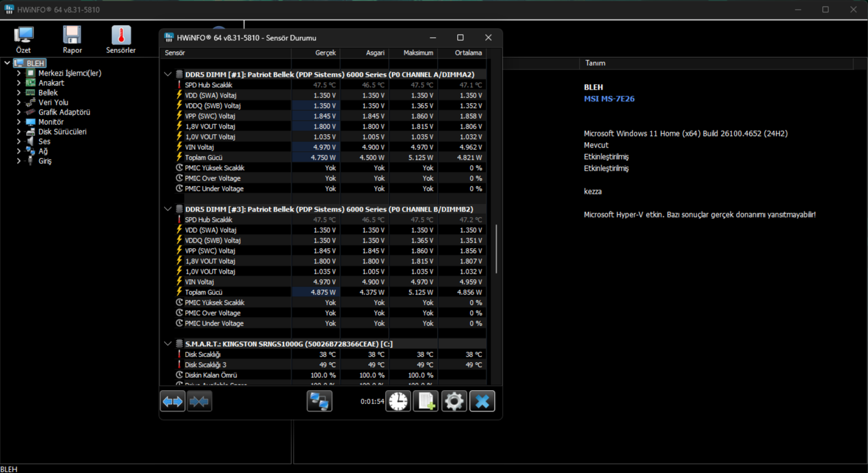Viewport: 868px width, 473px height.
Task: Click the 4.875 W current power value
Action: [324, 293]
